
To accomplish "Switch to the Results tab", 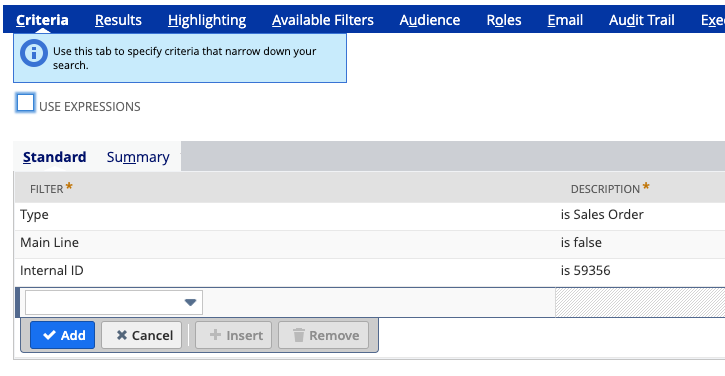I will 118,20.
